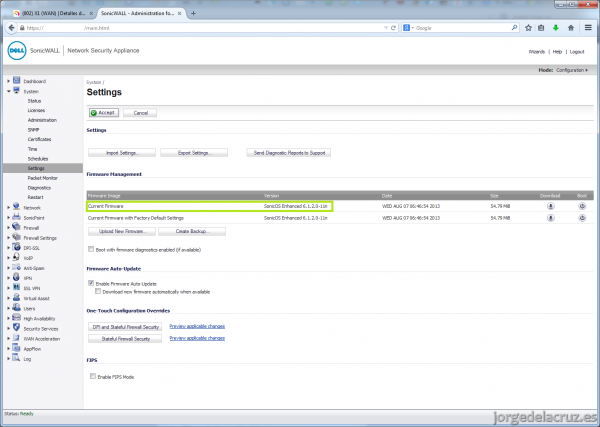Open Packet Monitor under System
The image size is (600, 427).
42,178
